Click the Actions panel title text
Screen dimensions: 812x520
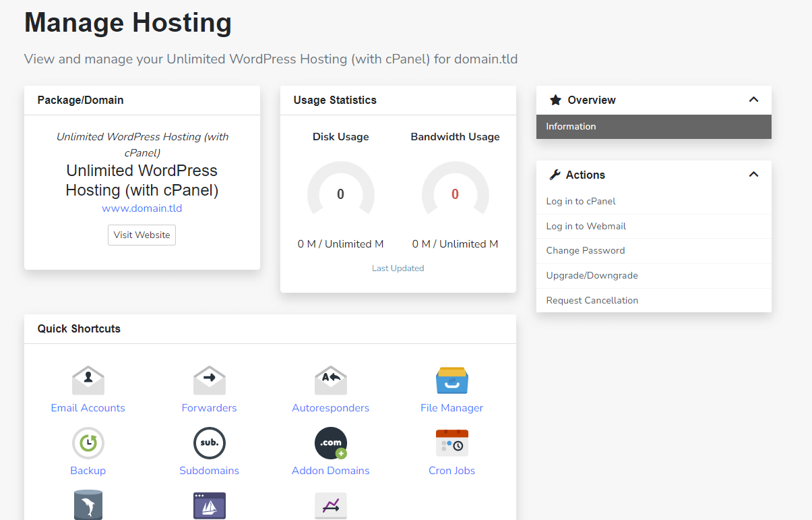(x=586, y=175)
